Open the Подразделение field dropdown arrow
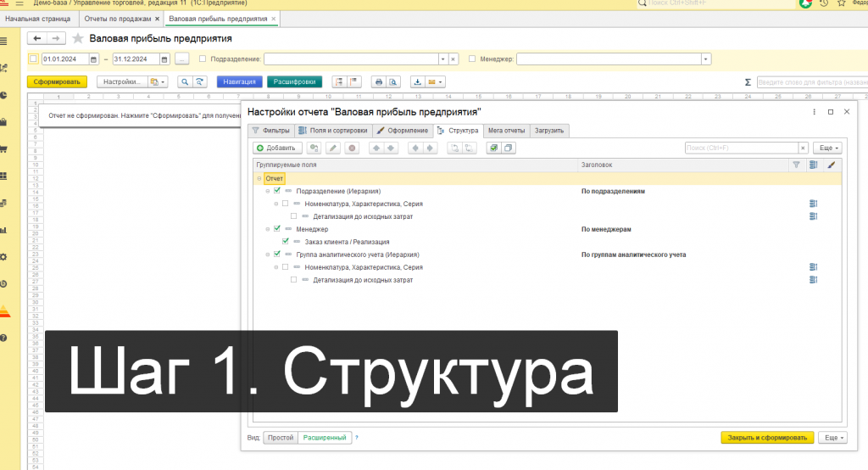Screen dimensions: 868x470 pyautogui.click(x=442, y=59)
